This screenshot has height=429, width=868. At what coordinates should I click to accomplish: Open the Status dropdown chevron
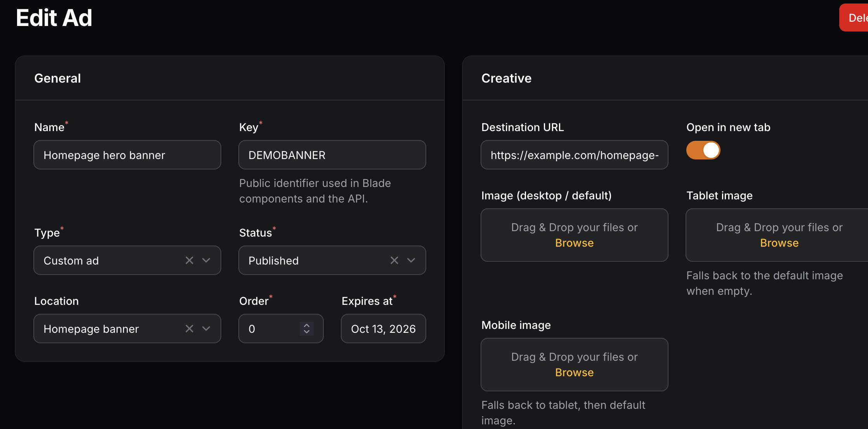click(411, 260)
